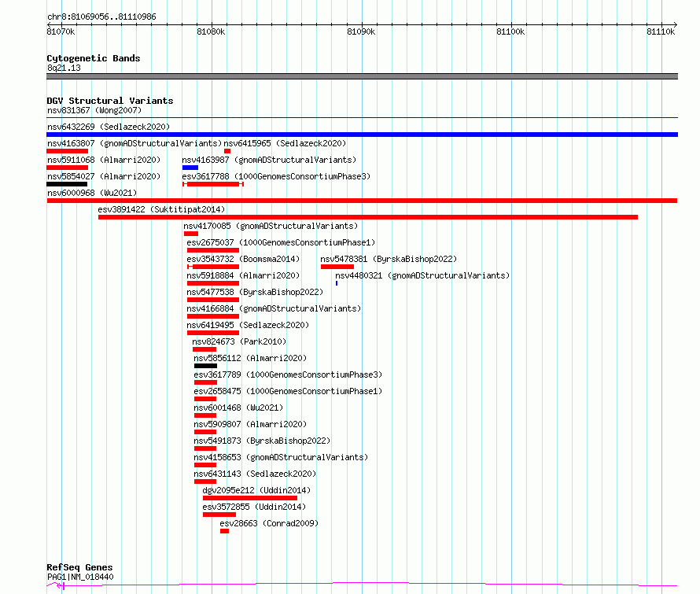The height and width of the screenshot is (594, 700).
Task: Select the small red bar under esv28663
Action: 225,531
